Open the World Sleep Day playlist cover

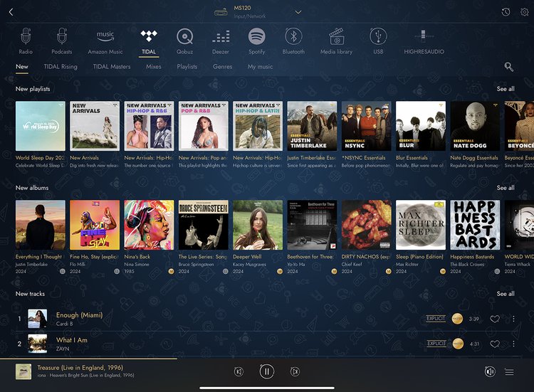[x=40, y=126]
